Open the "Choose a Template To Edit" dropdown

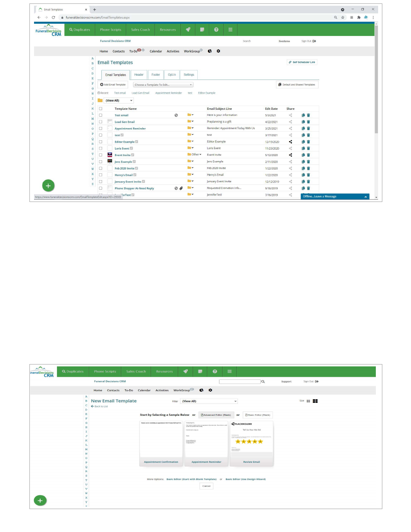tap(163, 85)
